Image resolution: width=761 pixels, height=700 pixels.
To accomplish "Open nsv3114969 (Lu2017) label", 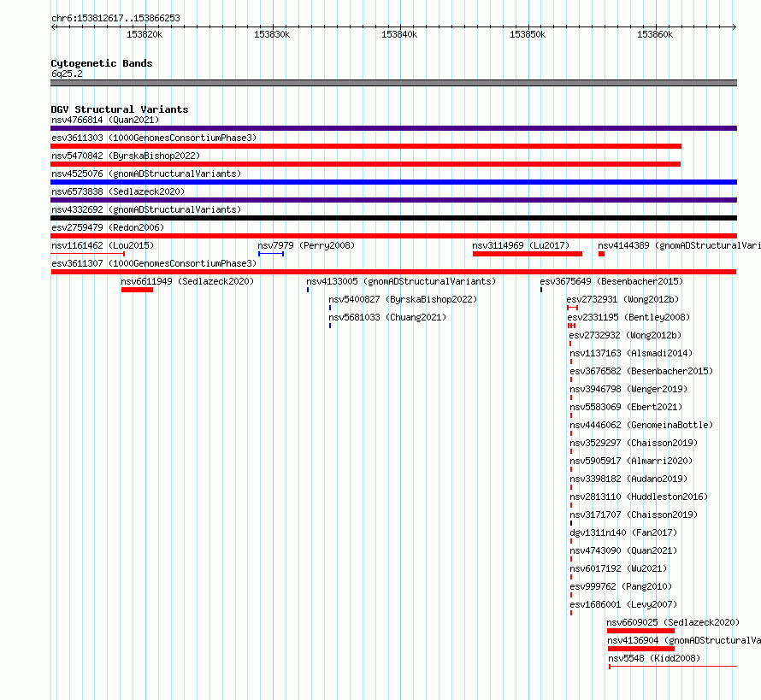I will 521,245.
